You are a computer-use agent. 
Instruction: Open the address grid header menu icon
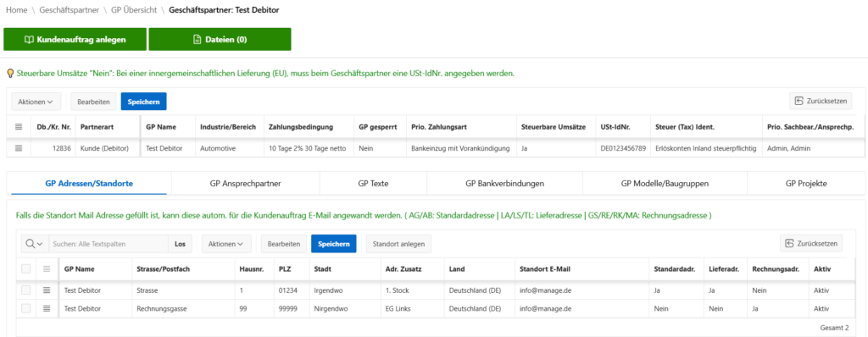click(47, 269)
